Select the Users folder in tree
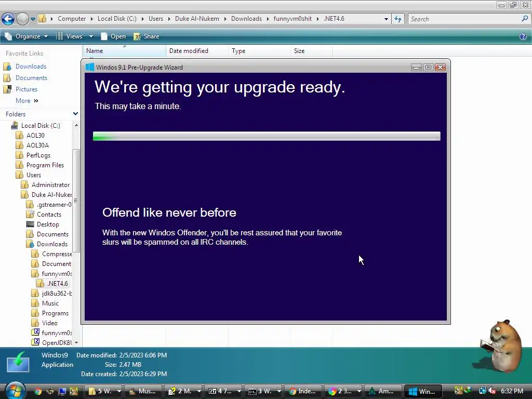 34,175
